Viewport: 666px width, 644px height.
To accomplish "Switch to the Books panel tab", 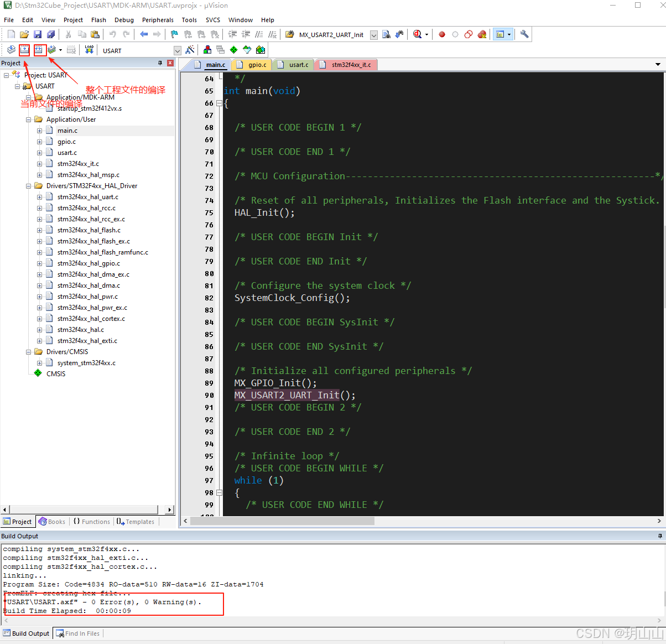I will point(52,522).
